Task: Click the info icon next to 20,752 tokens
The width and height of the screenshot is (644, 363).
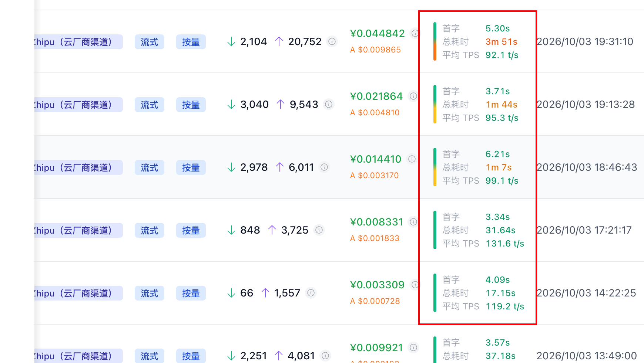Action: pos(332,41)
